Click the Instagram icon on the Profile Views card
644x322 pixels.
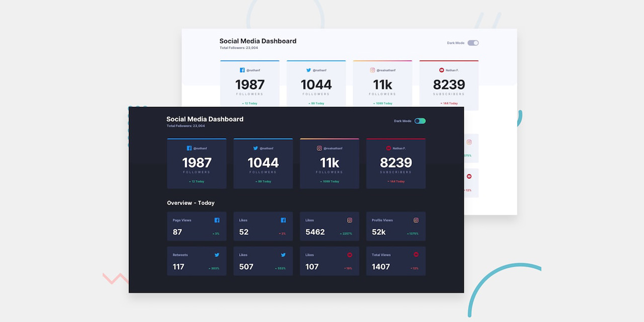pos(416,220)
